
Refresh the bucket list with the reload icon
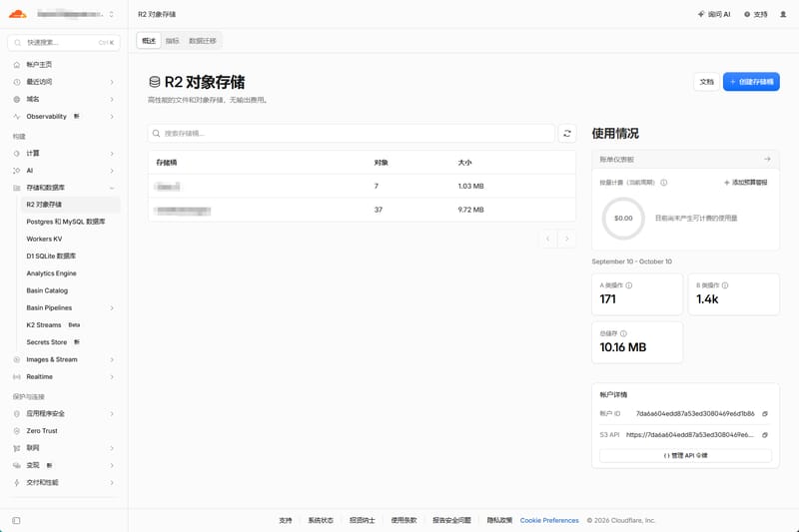pos(567,134)
